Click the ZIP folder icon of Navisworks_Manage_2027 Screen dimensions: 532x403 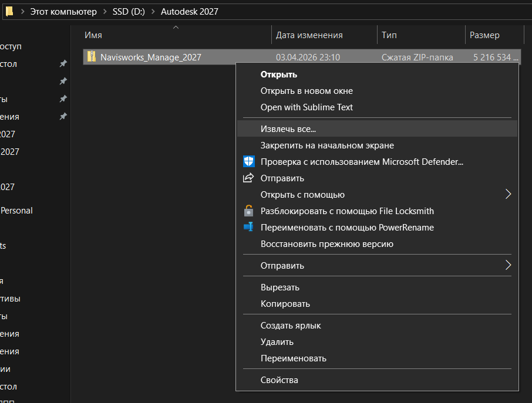tap(91, 56)
